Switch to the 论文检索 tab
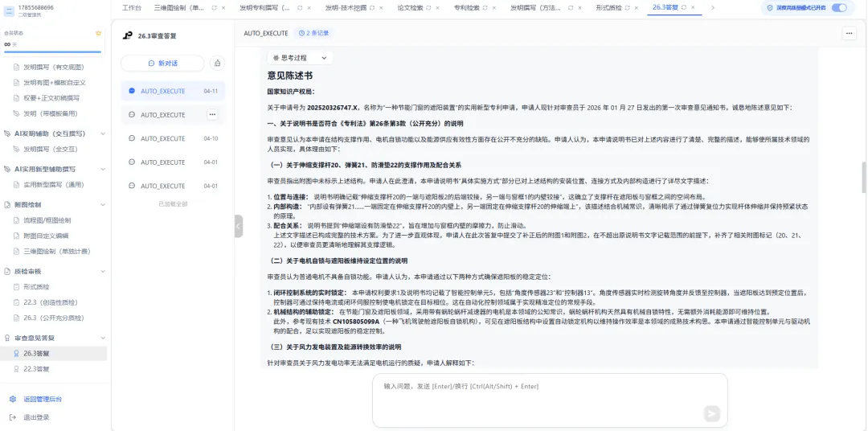Viewport: 868px width, 431px height. 408,8
